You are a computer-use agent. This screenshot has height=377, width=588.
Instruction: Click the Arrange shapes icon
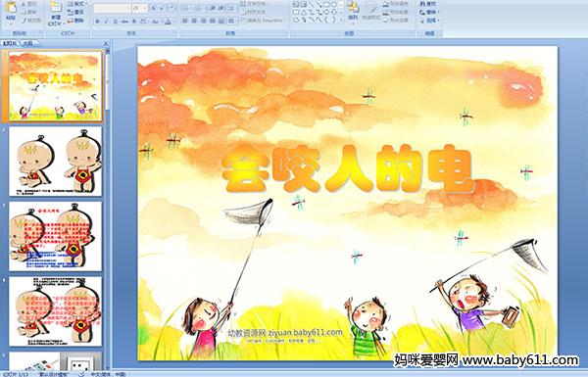[x=353, y=11]
